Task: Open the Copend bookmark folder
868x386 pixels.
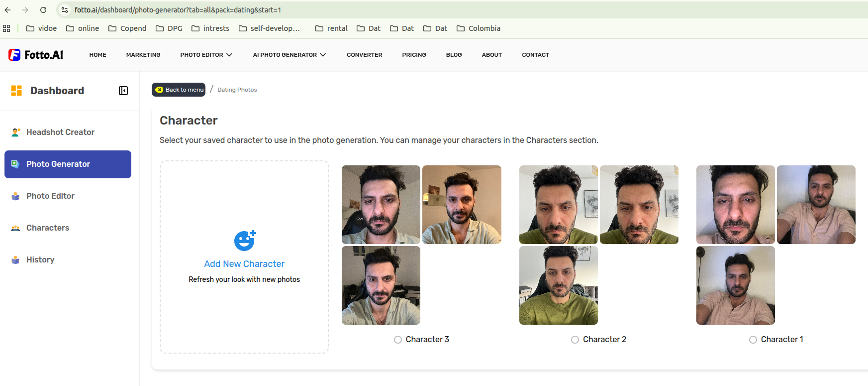Action: (x=127, y=28)
